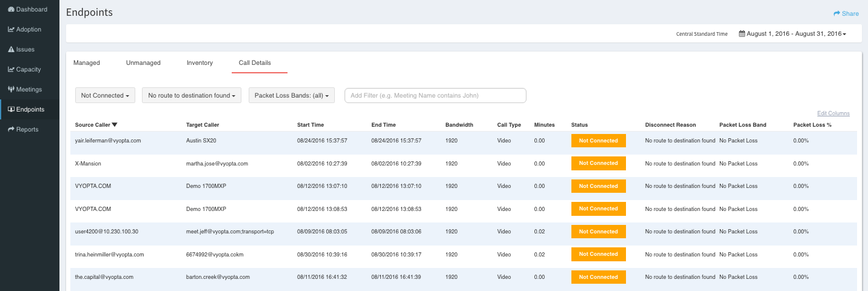The image size is (868, 291).
Task: Sort by Minutes column header
Action: (x=544, y=125)
